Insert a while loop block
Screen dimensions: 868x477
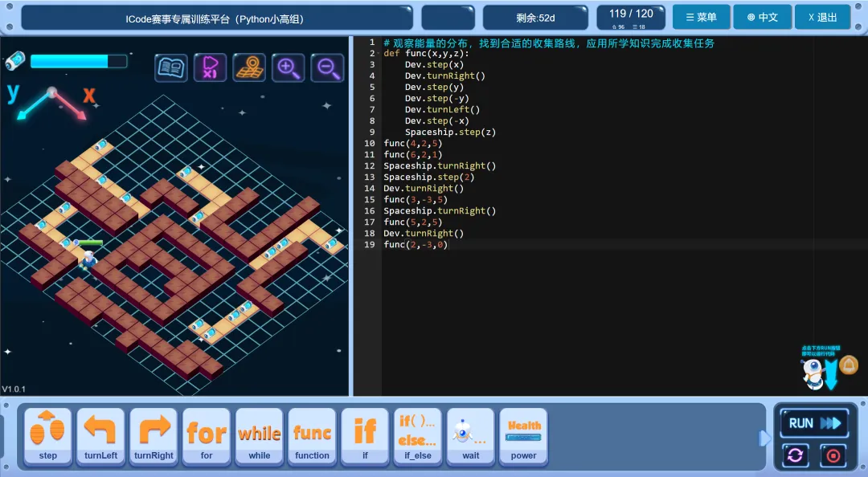coord(259,436)
